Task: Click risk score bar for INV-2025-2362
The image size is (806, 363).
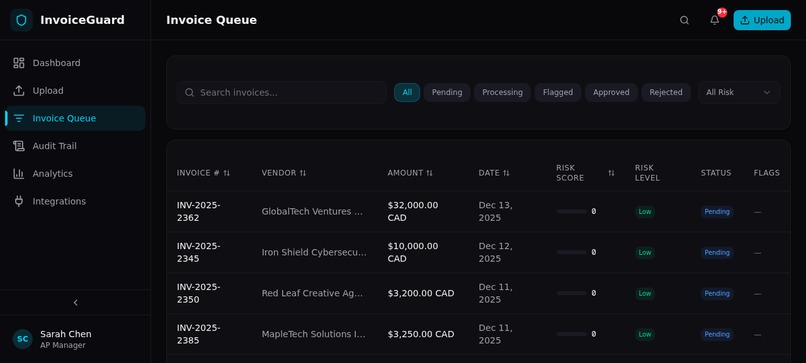Action: point(571,211)
